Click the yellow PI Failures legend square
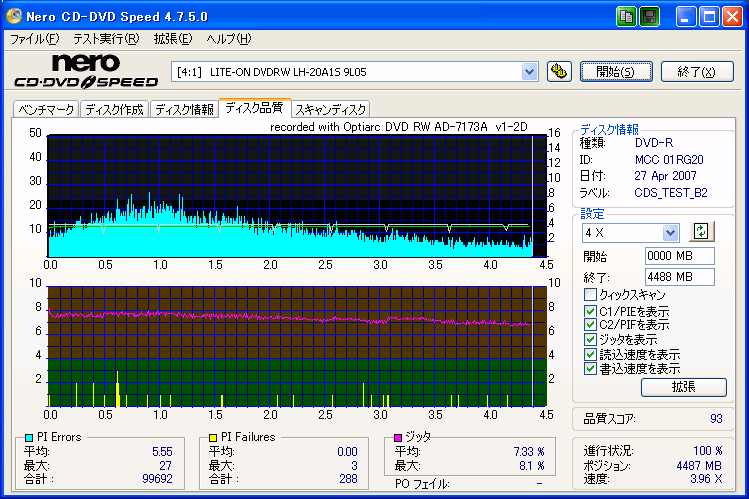Viewport: 749px width, 499px height. tap(213, 437)
